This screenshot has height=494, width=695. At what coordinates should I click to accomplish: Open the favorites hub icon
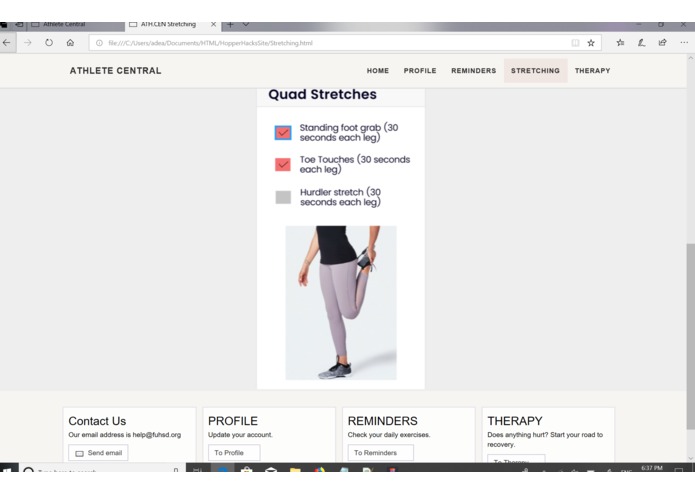[620, 43]
